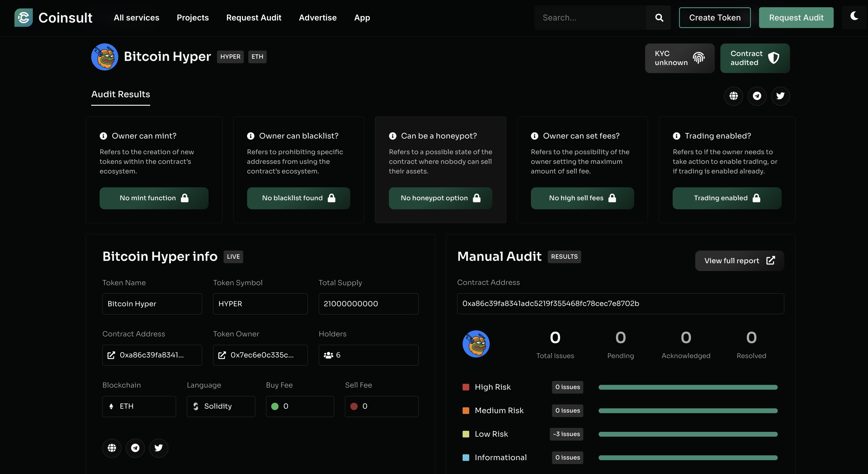Click the red High Risk color square
Screen dimensions: 868x474
click(x=466, y=387)
